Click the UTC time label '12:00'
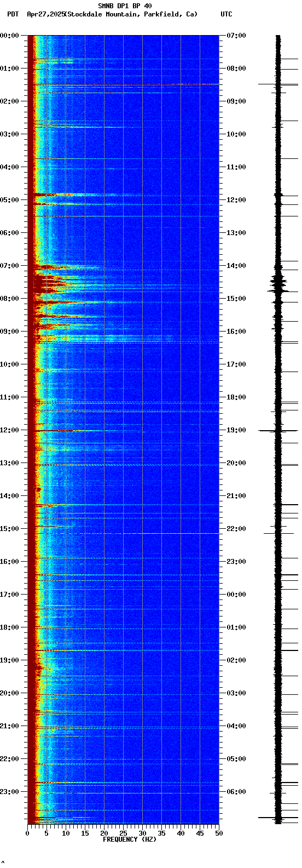 (236, 200)
